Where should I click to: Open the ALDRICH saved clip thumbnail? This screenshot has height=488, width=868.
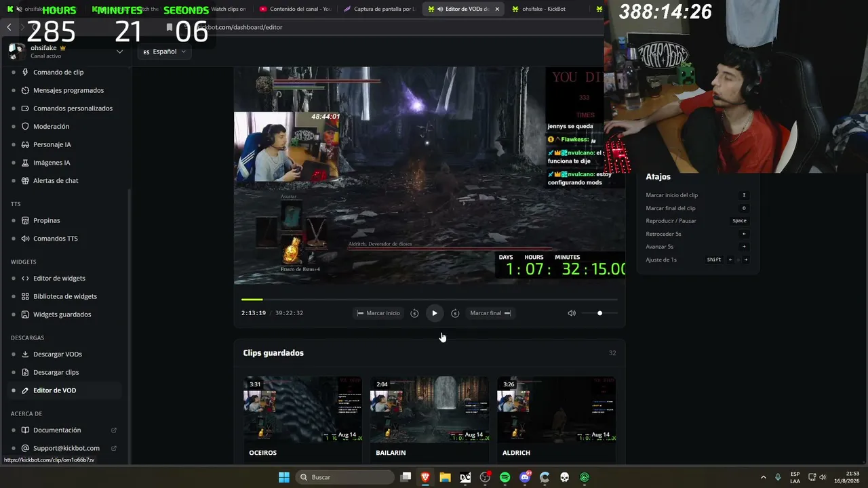click(556, 409)
